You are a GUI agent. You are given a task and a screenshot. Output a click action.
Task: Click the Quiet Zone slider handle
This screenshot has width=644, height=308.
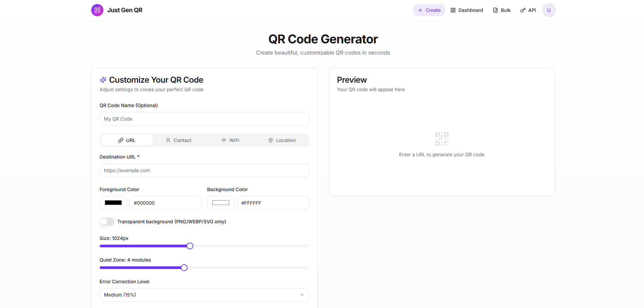184,267
